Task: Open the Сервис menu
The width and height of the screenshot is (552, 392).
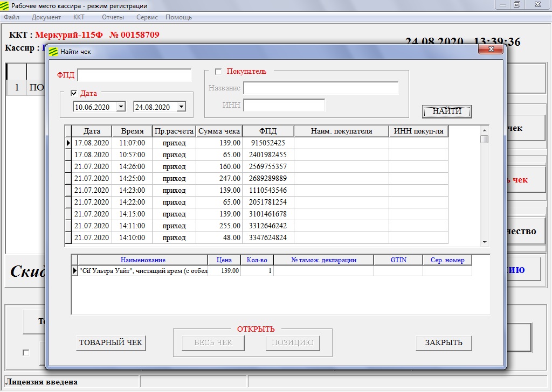Action: (x=147, y=17)
